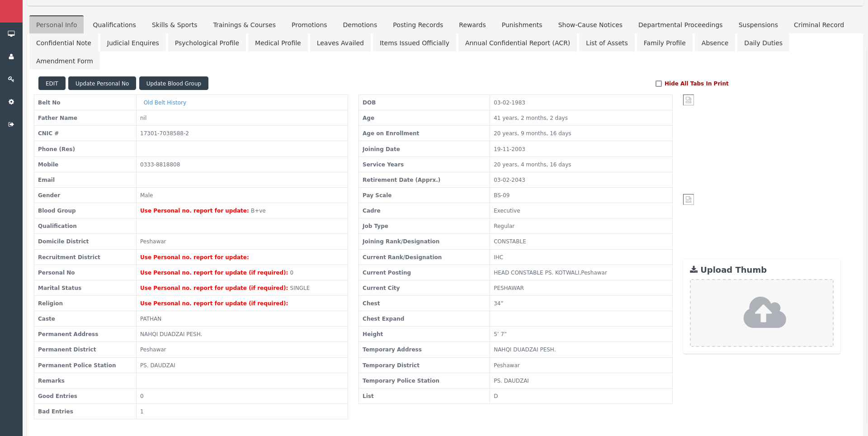Click the CNIC value 17301-7038588-2
Image resolution: width=868 pixels, height=436 pixels.
pyautogui.click(x=165, y=133)
